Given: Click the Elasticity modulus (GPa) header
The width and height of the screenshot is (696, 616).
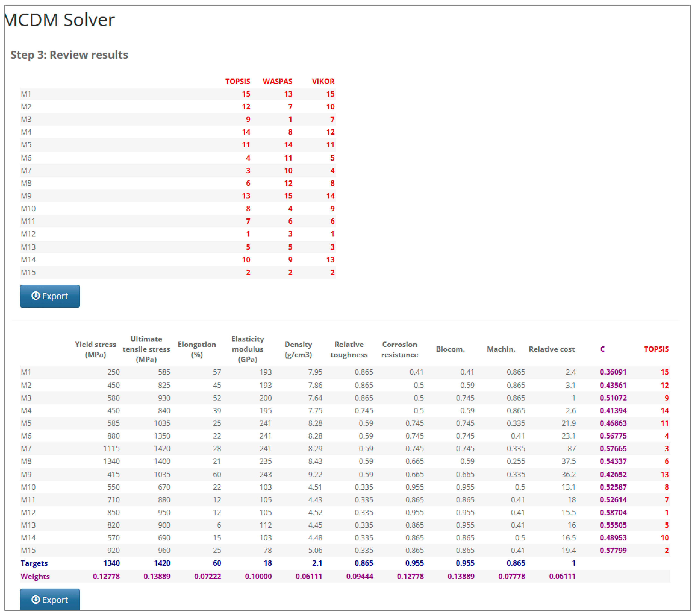Looking at the screenshot, I should pyautogui.click(x=248, y=349).
